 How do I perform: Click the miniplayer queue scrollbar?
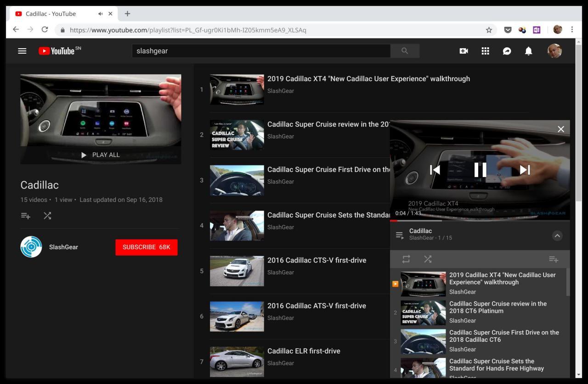point(568,282)
